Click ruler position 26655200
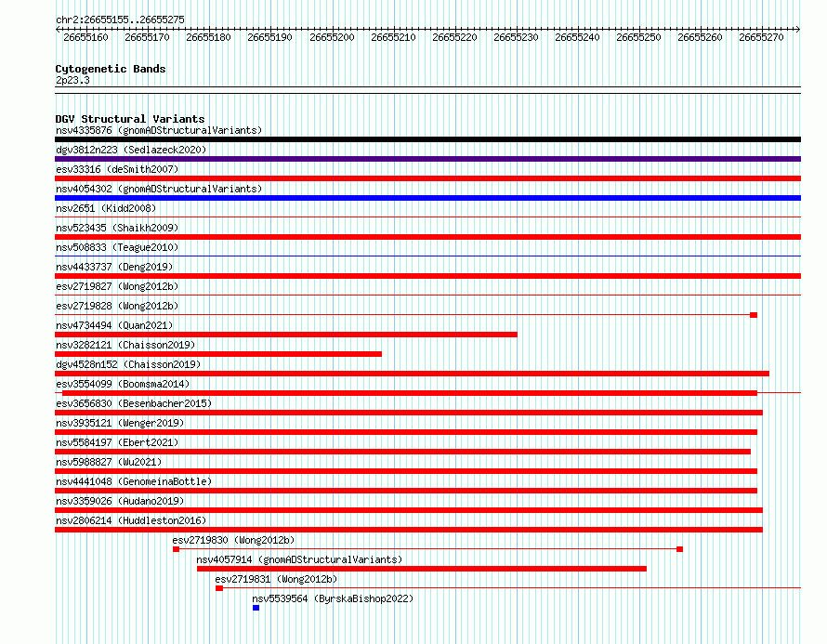The width and height of the screenshot is (827, 644). pos(332,37)
